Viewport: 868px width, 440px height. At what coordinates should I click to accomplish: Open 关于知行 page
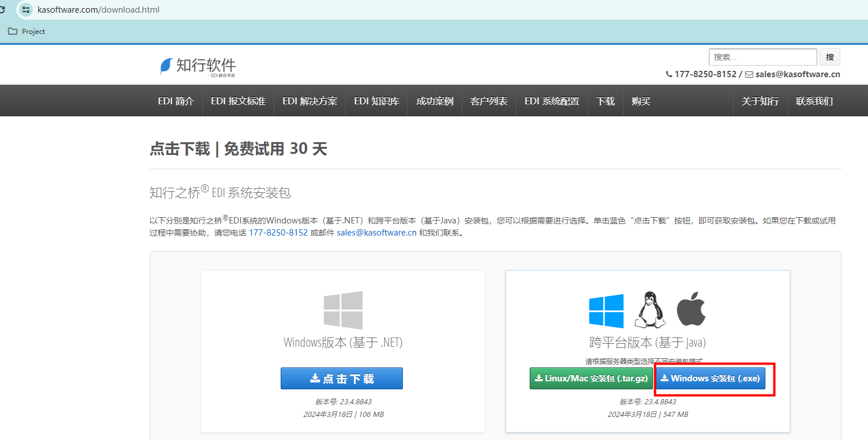760,101
